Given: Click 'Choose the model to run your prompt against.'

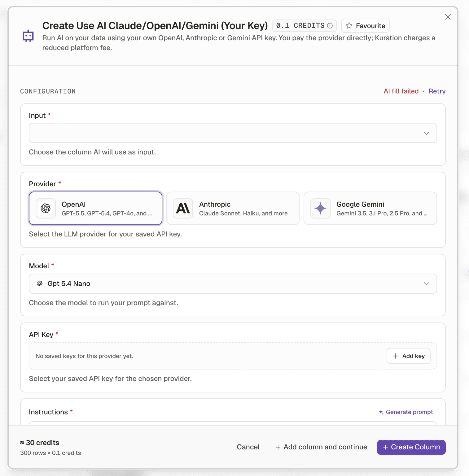Looking at the screenshot, I should [x=103, y=303].
